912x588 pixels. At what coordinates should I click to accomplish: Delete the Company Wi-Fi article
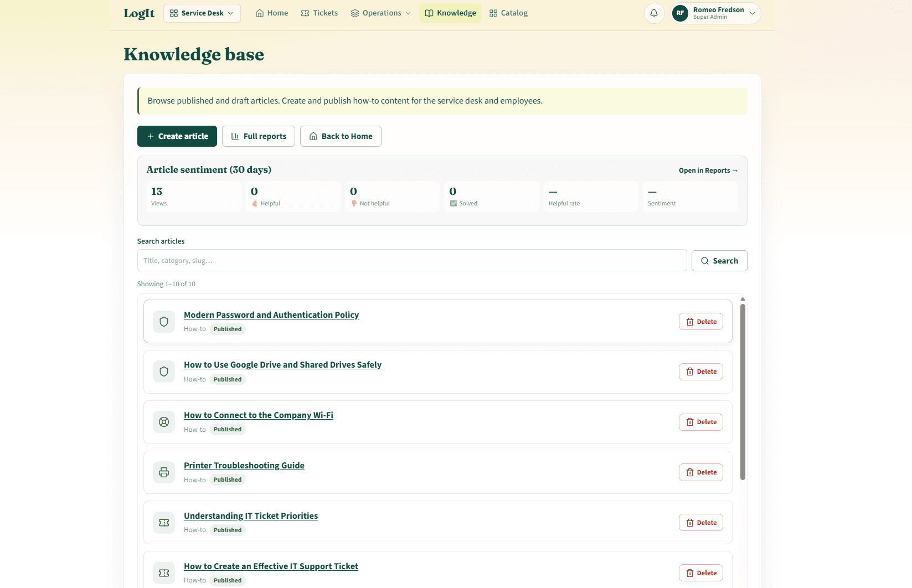[x=701, y=422]
